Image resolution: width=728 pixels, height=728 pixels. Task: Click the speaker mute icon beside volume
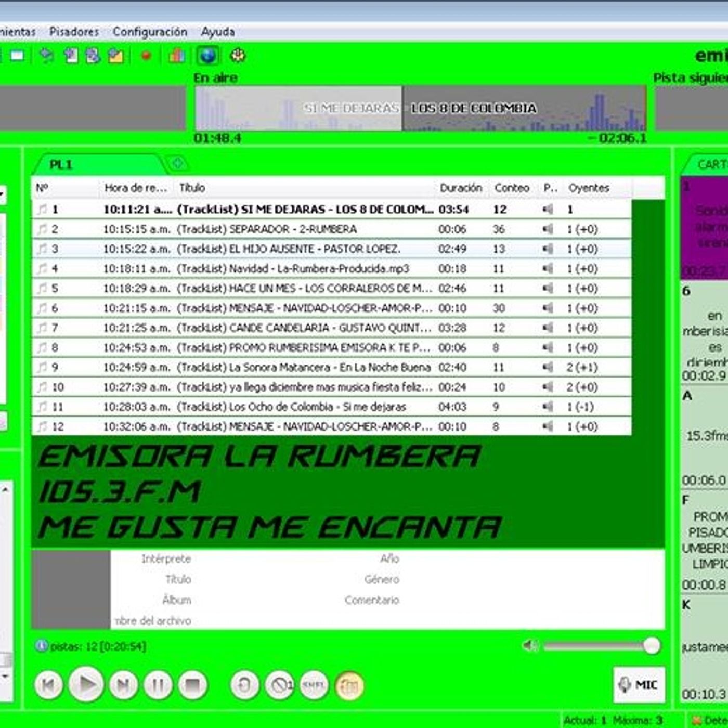530,645
